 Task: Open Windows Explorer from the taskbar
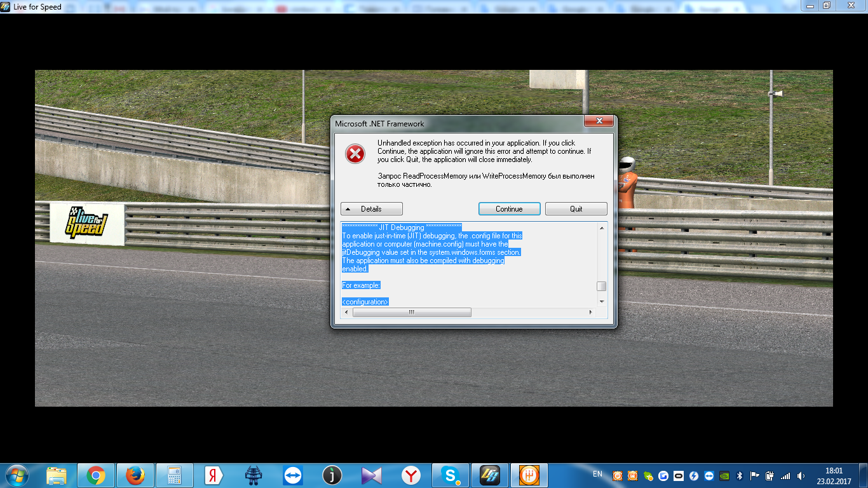(x=57, y=475)
